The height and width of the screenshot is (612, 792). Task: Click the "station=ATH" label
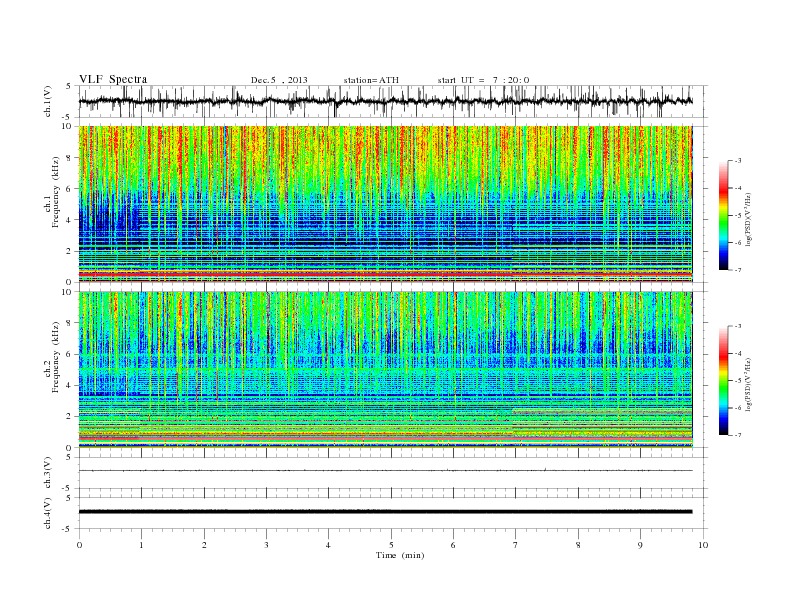[x=371, y=80]
